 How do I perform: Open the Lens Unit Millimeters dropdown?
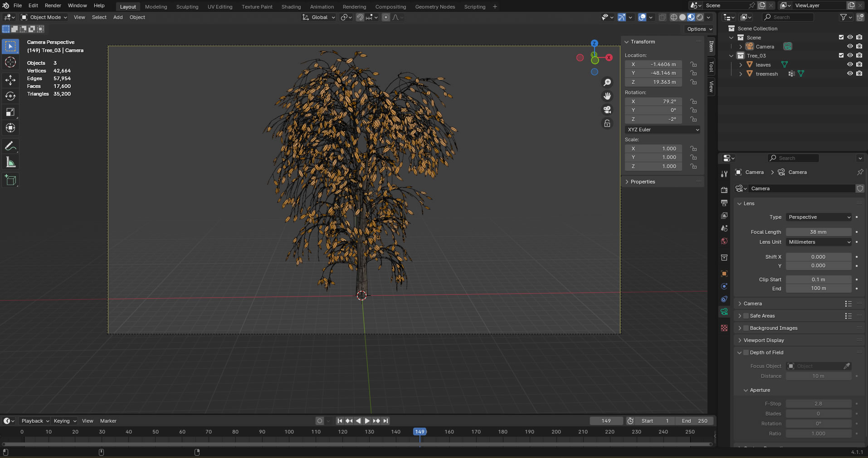[819, 242]
